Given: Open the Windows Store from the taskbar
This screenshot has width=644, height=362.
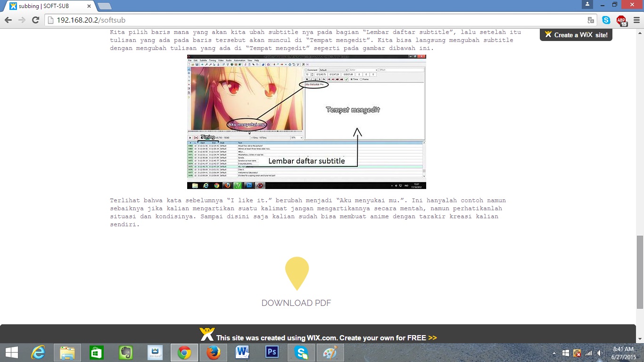Looking at the screenshot, I should coord(97,353).
